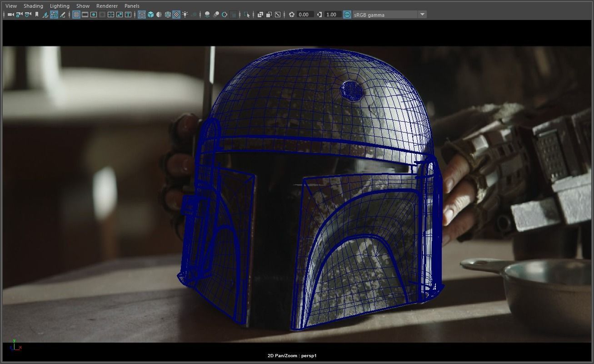
Task: Click the Bookmarks icon
Action: 37,15
